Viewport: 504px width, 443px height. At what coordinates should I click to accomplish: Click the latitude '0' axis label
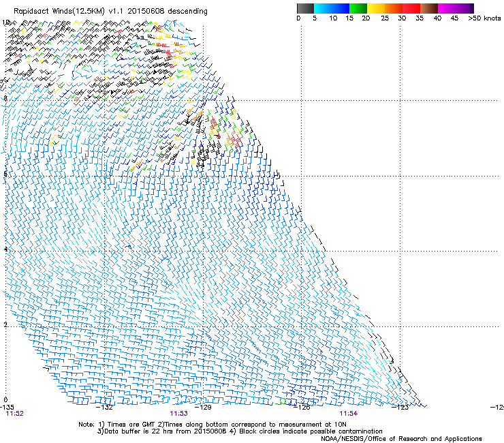(5, 400)
